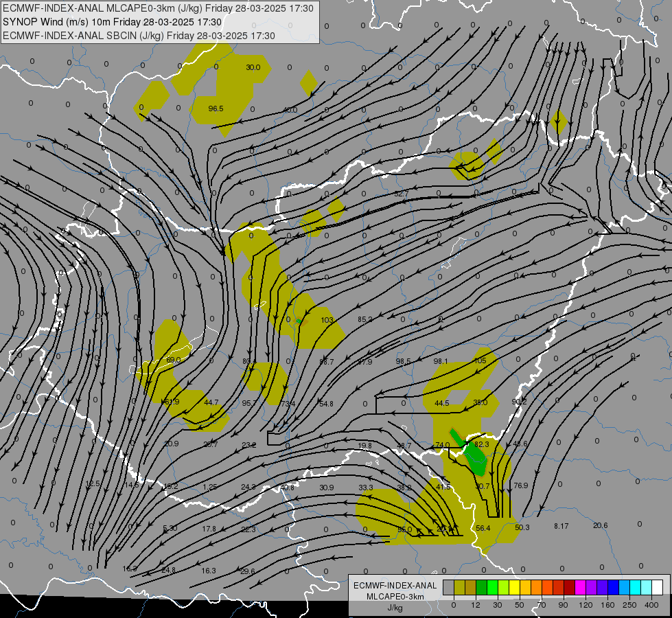
Task: Click the 120 tick label in legend
Action: [x=586, y=605]
